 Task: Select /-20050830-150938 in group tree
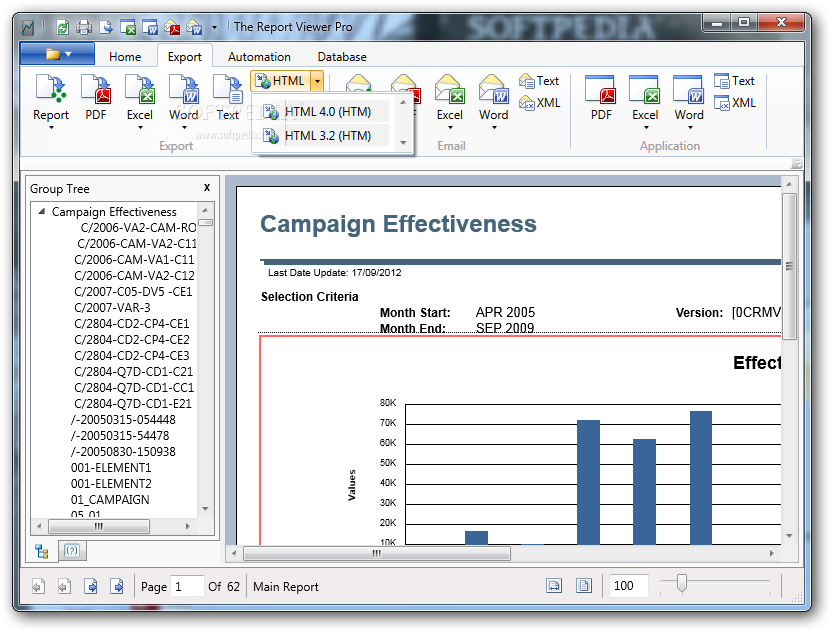click(123, 452)
